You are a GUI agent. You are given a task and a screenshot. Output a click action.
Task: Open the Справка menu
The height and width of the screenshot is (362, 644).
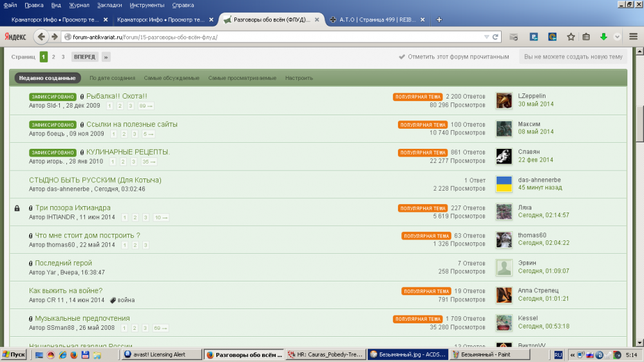[183, 5]
